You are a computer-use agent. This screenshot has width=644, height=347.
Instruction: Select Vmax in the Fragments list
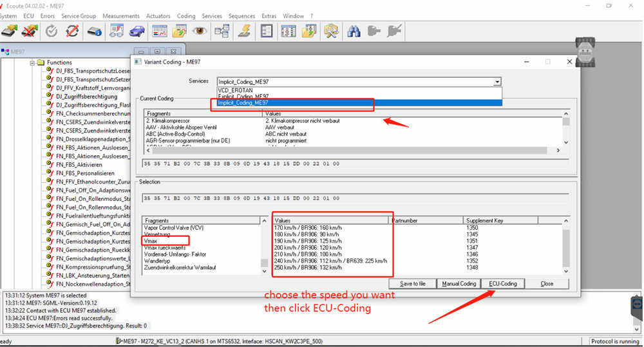151,241
